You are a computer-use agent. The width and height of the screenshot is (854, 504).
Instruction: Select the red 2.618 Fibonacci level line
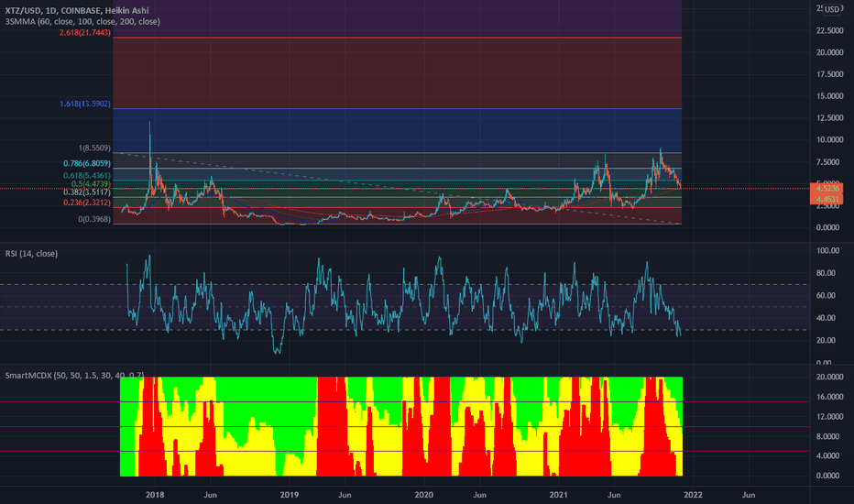pos(398,38)
